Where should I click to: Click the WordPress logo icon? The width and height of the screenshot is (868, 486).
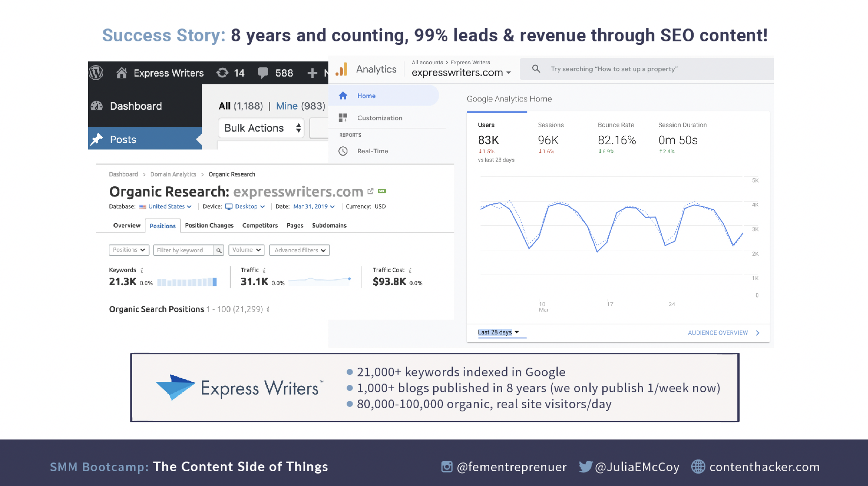pos(96,73)
